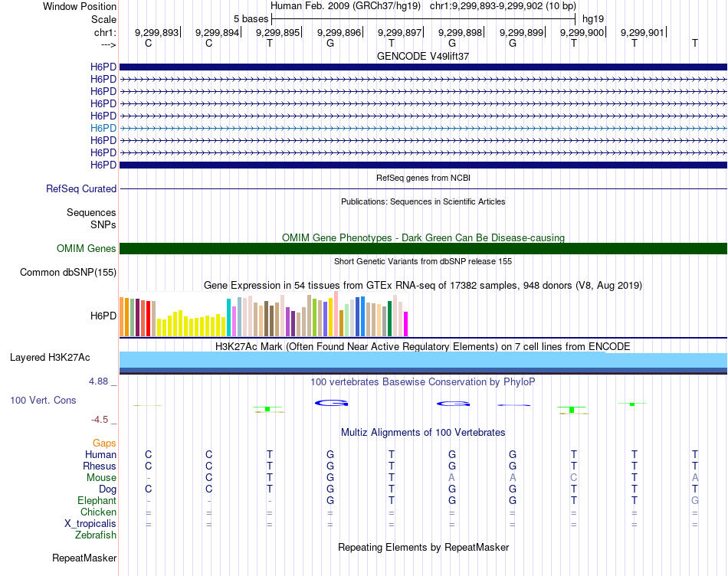Viewport: 728px width, 576px height.
Task: Click the orange Gaps label
Action: pos(104,443)
